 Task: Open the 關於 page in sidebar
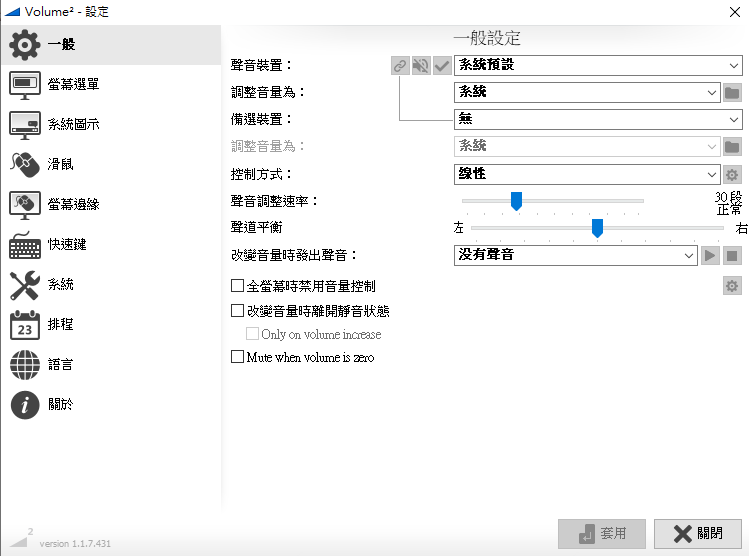[x=60, y=404]
